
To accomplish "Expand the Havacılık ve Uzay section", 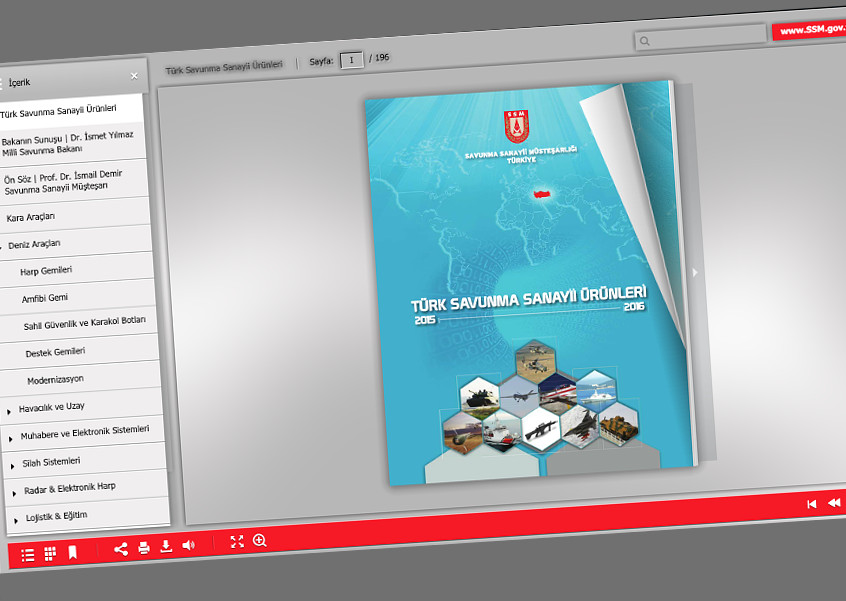I will tap(9, 412).
